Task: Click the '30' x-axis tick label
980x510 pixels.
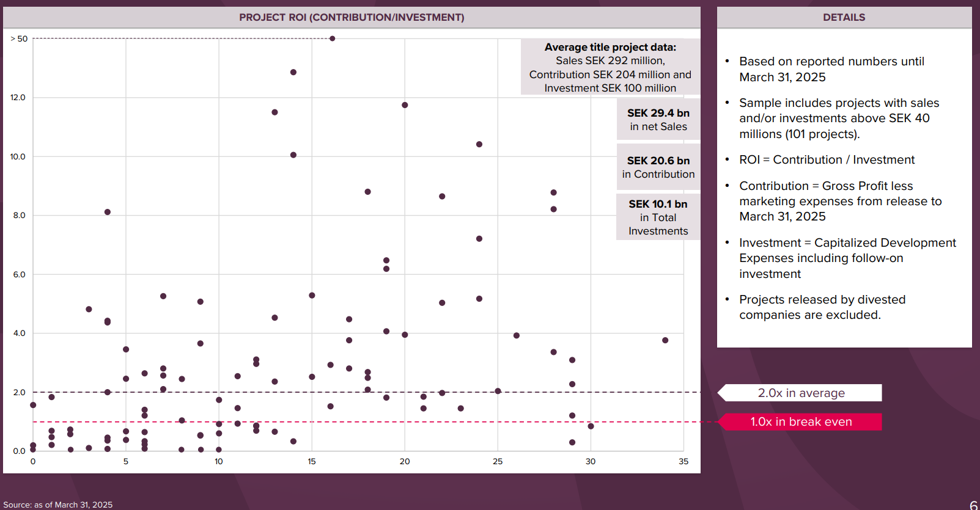Action: [591, 461]
